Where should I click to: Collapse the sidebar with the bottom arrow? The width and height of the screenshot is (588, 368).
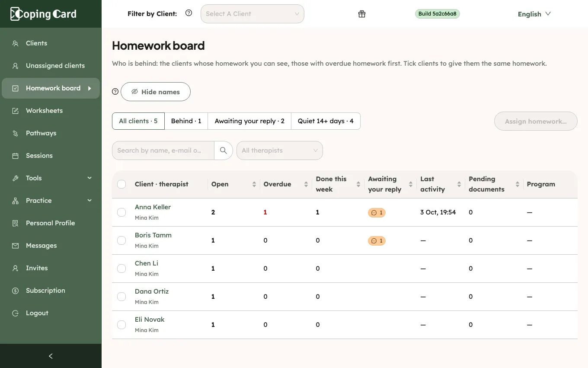(x=51, y=356)
